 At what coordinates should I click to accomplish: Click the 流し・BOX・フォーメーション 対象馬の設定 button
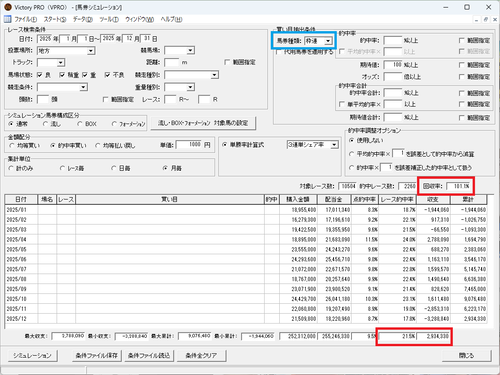click(x=203, y=123)
